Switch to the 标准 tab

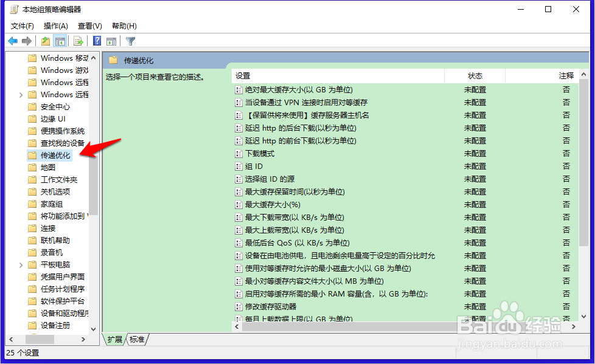point(137,339)
